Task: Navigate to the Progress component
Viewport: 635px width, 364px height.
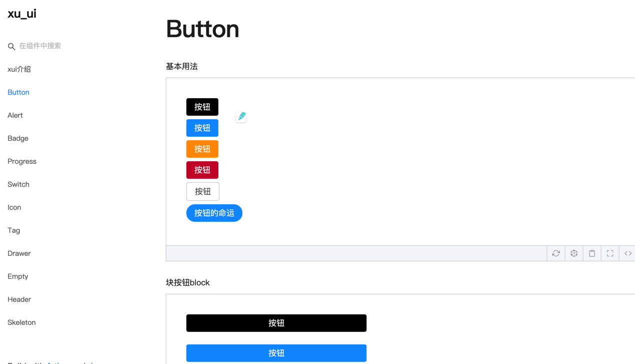Action: click(x=22, y=161)
